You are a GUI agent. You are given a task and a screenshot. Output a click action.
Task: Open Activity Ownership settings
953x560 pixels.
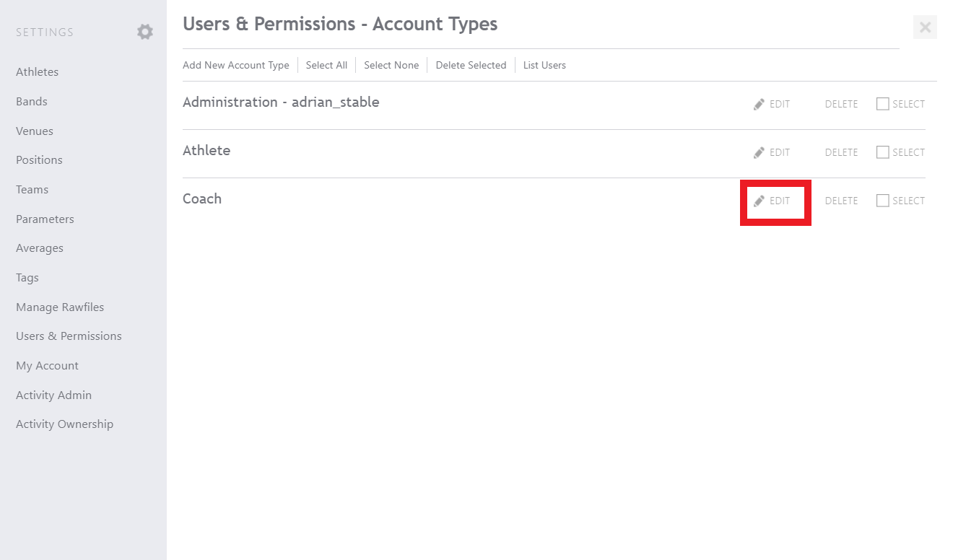click(x=65, y=424)
